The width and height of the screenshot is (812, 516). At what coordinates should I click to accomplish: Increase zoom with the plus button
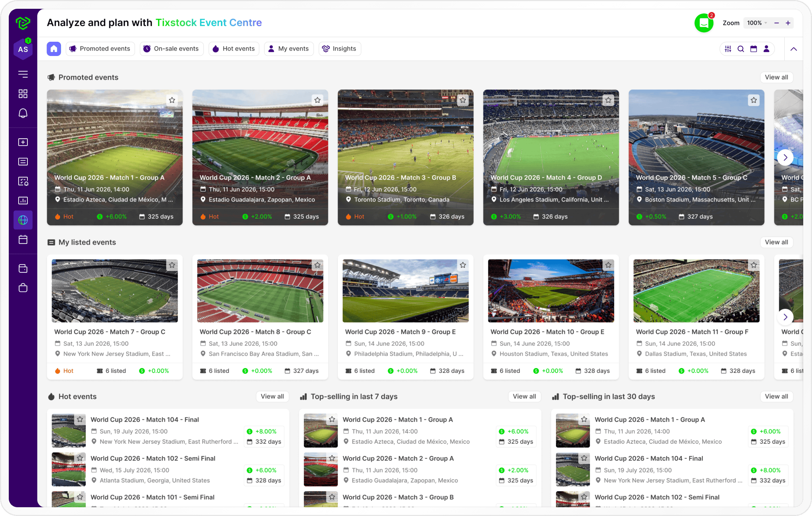[x=788, y=23]
